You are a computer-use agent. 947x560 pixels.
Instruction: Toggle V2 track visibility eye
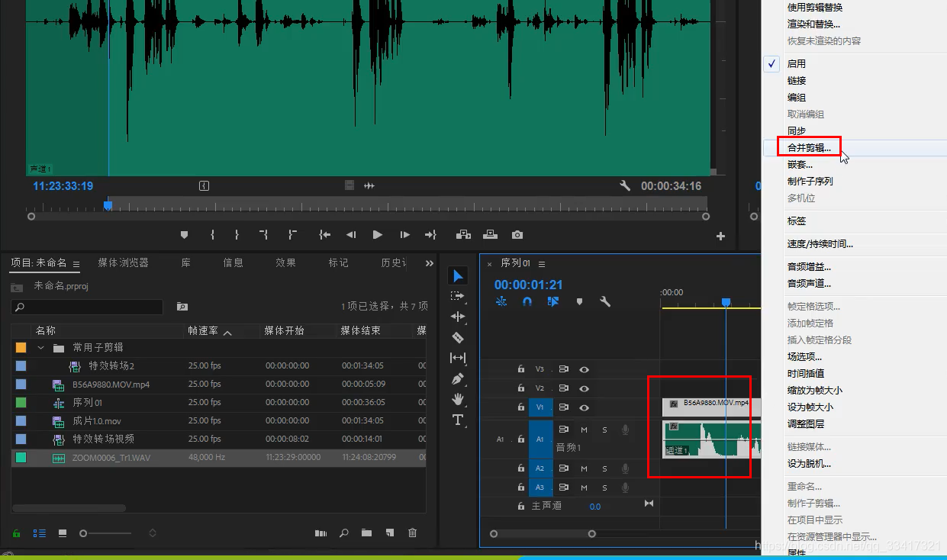(584, 388)
